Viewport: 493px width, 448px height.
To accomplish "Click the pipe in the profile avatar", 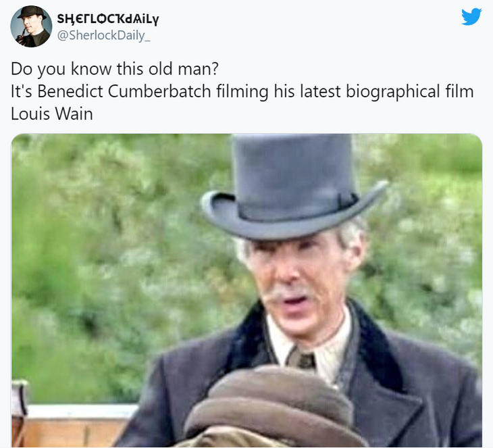I will (20, 37).
